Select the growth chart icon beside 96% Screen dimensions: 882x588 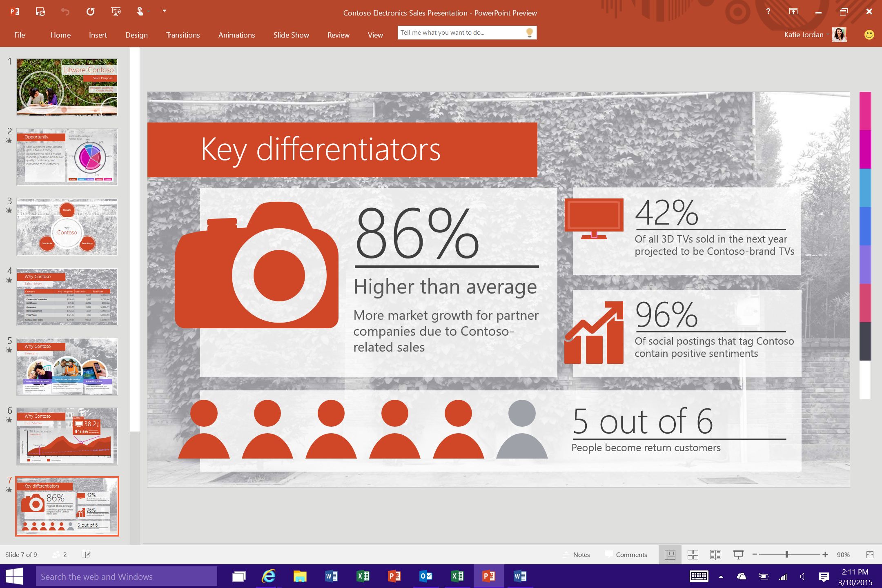(x=594, y=332)
